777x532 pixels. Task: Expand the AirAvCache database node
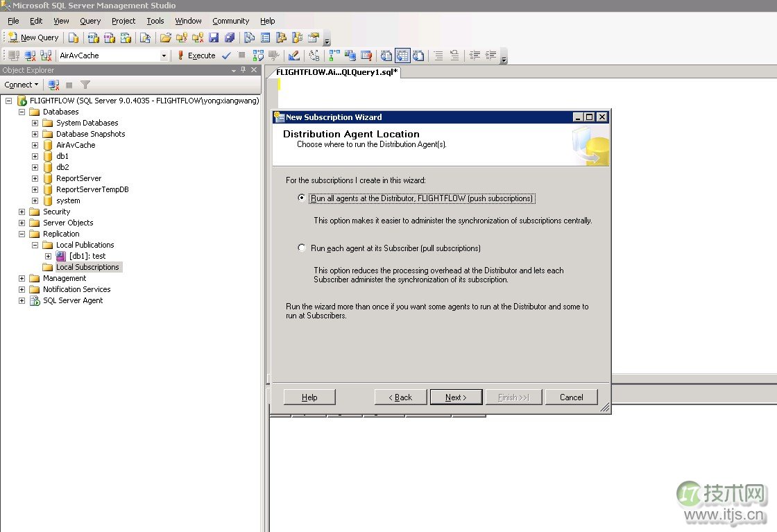[x=35, y=145]
